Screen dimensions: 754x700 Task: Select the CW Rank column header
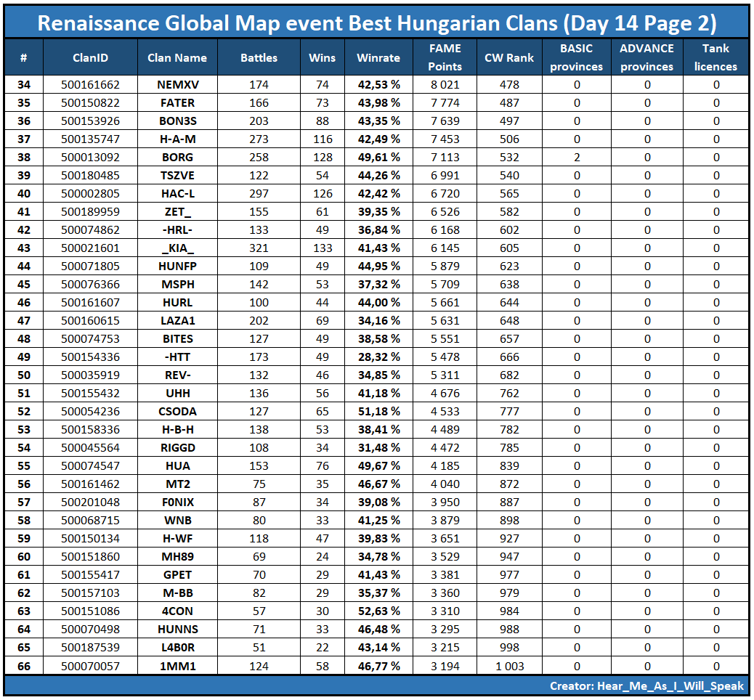(509, 57)
